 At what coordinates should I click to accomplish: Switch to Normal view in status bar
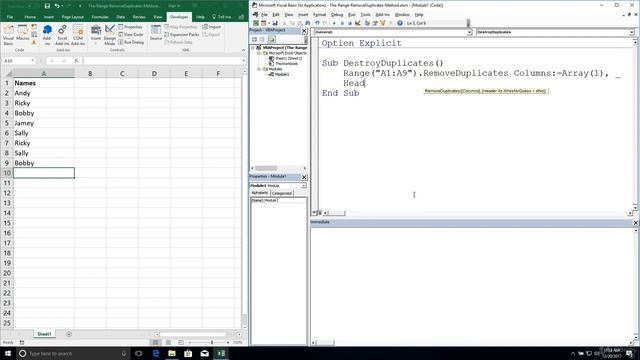(156, 342)
